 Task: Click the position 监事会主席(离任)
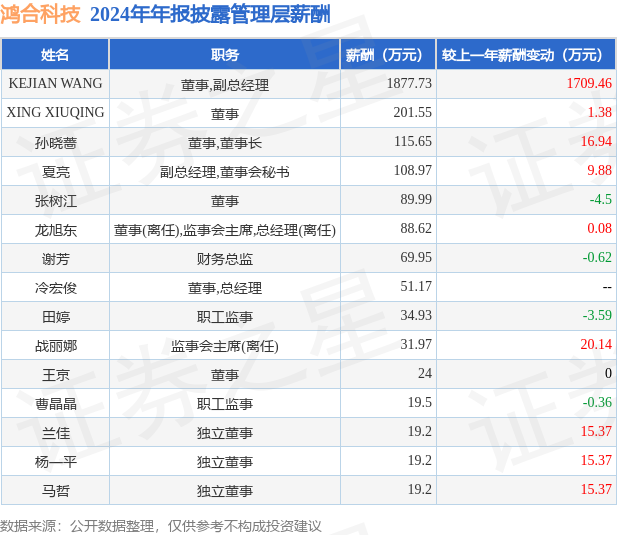[225, 346]
